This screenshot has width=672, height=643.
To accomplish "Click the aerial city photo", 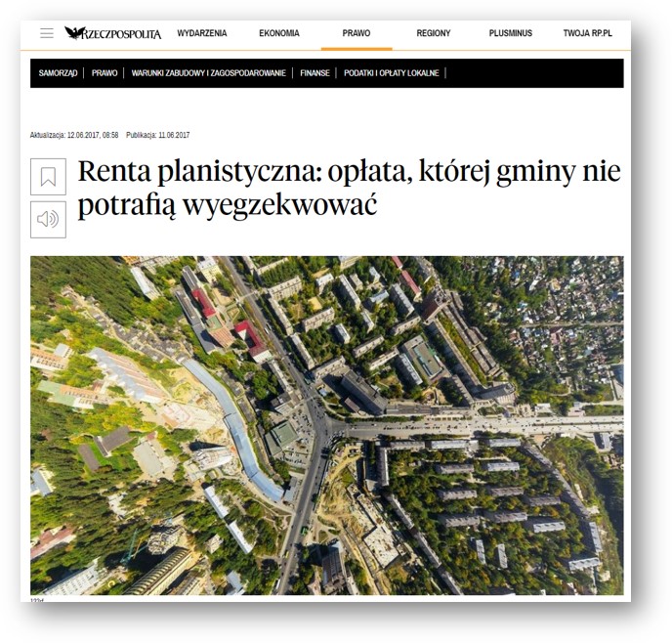I will tap(327, 425).
